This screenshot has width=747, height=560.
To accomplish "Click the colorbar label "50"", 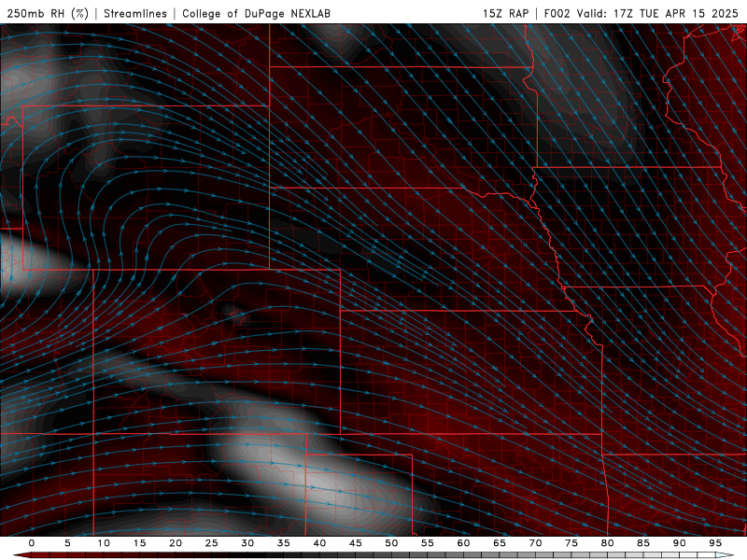I will click(x=391, y=543).
